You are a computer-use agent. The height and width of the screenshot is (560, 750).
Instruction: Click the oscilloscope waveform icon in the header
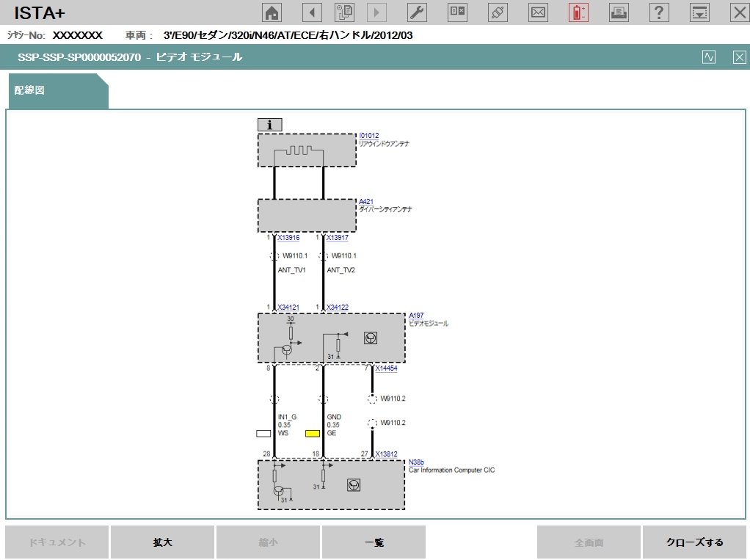click(x=709, y=57)
